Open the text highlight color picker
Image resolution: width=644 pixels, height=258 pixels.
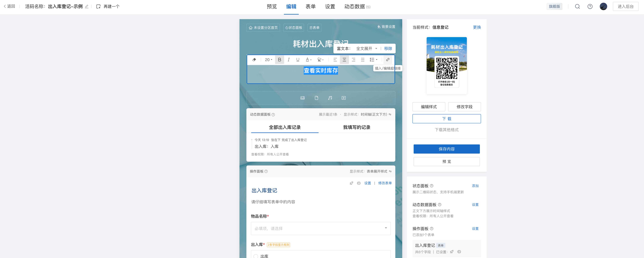(320, 59)
